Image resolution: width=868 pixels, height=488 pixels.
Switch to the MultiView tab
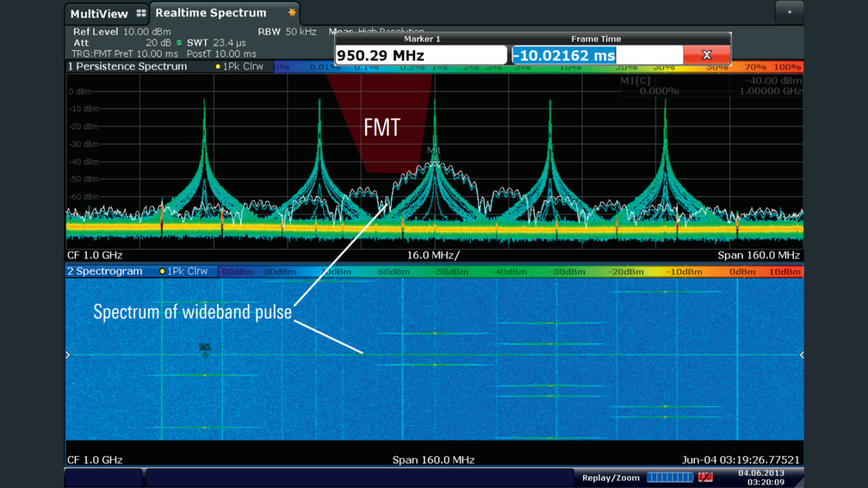[x=100, y=13]
